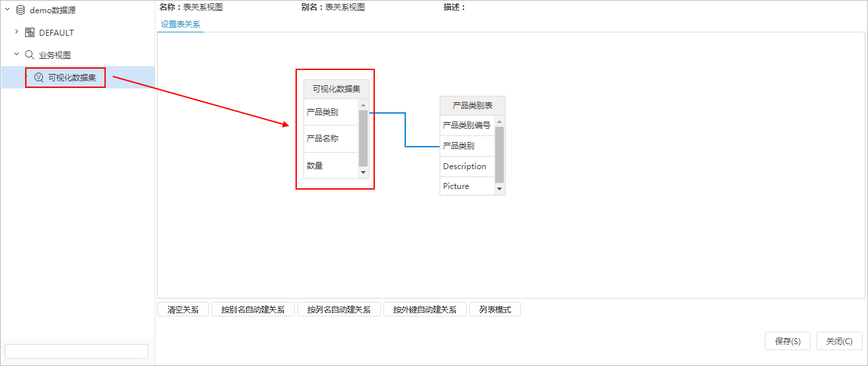Collapse the demo数据源 tree node
868x366 pixels.
click(7, 10)
